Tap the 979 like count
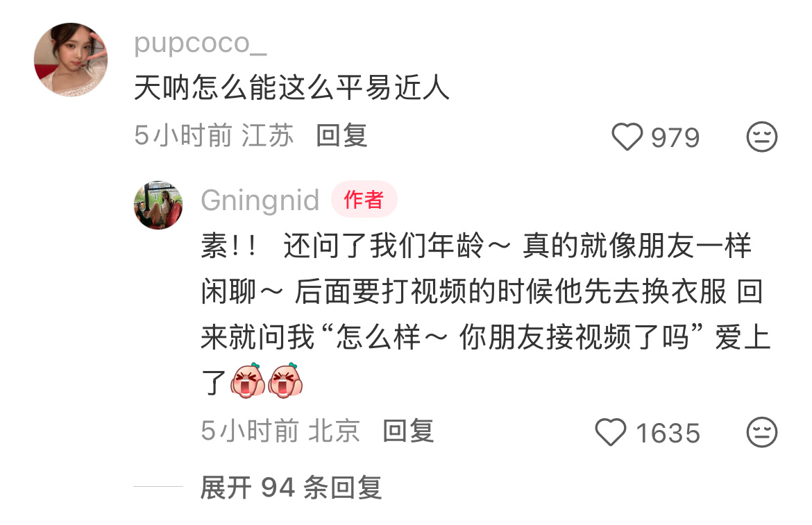 pyautogui.click(x=675, y=138)
